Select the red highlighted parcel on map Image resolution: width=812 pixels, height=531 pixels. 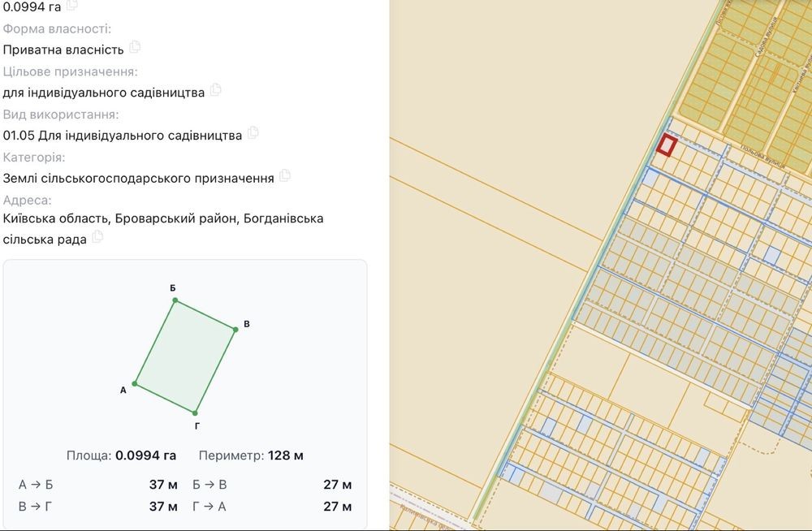pos(667,145)
